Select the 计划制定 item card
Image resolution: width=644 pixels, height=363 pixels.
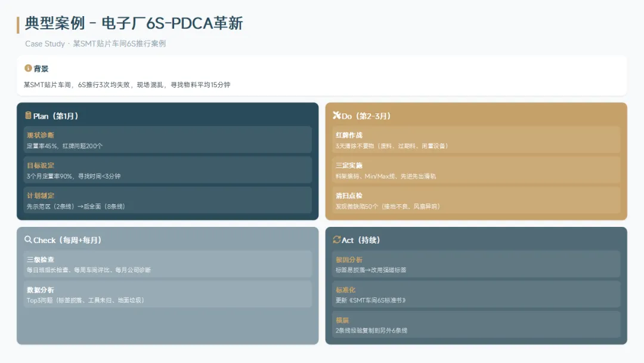[168, 200]
